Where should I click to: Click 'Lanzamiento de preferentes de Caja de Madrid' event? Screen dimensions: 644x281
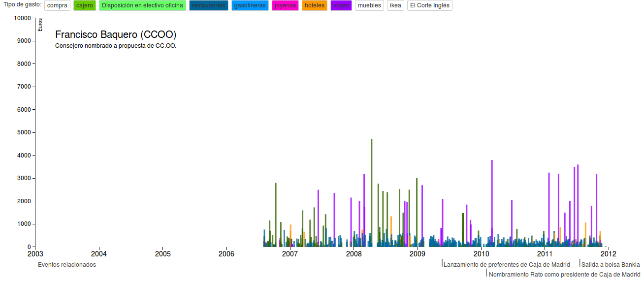pyautogui.click(x=507, y=265)
